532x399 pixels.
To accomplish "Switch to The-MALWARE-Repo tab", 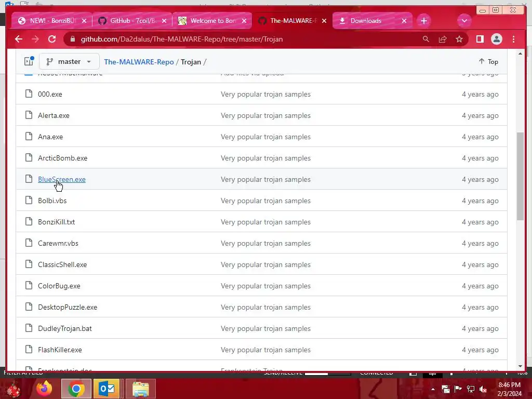I will pyautogui.click(x=292, y=21).
